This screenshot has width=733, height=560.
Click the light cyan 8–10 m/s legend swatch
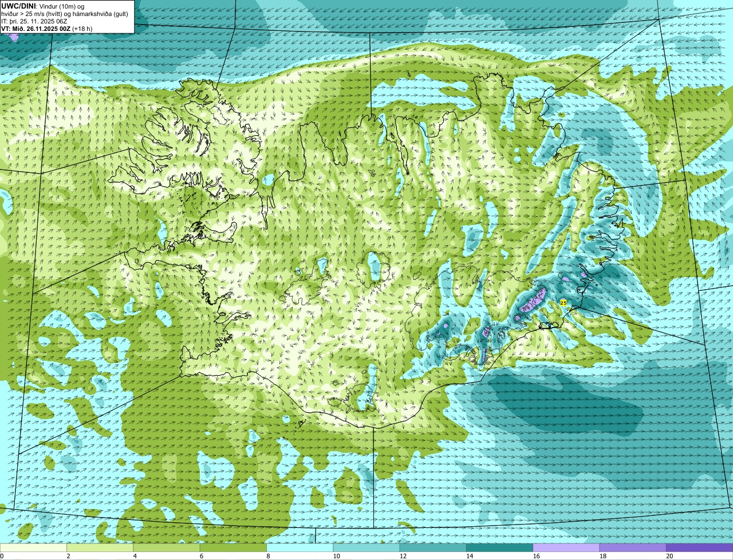pos(299,547)
